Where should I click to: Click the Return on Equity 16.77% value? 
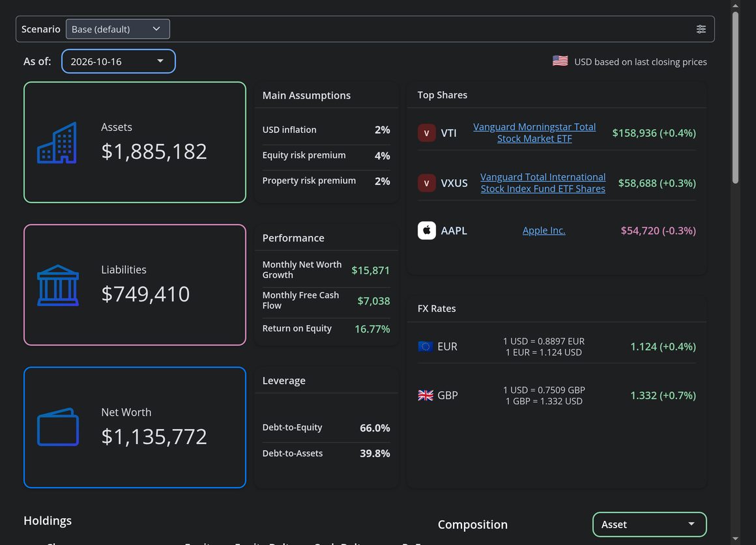372,329
